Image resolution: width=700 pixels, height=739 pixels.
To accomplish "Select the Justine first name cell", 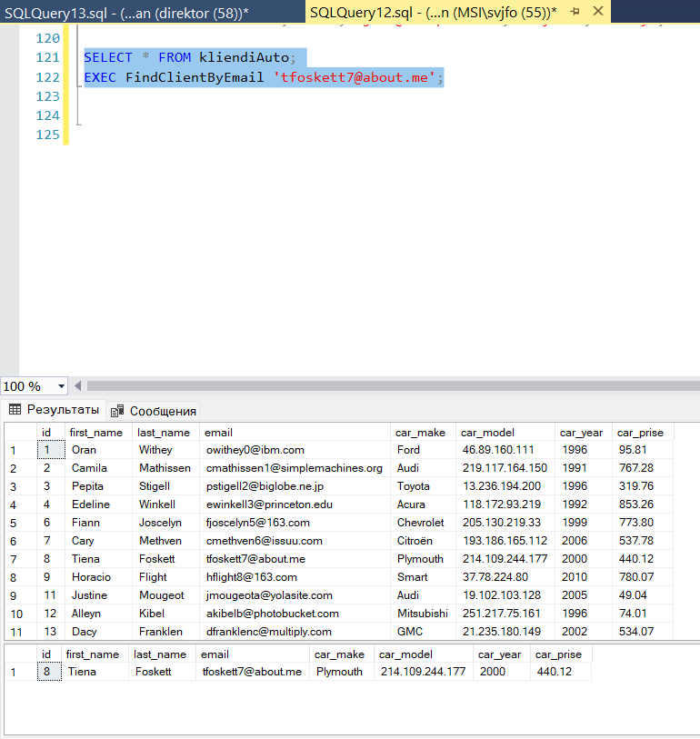I will click(x=98, y=595).
